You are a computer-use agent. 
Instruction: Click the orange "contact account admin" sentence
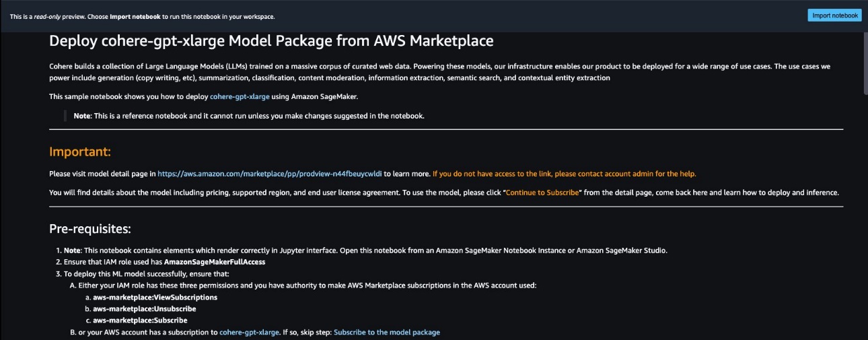(x=564, y=174)
